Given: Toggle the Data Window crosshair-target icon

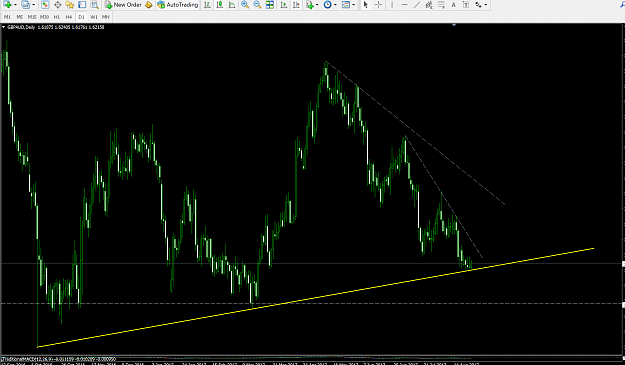Looking at the screenshot, I should pyautogui.click(x=57, y=4).
